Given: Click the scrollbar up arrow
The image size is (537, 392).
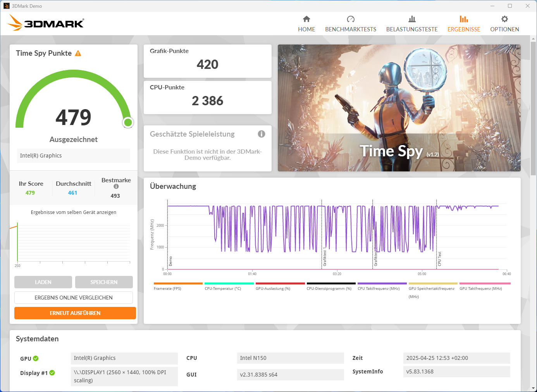Looking at the screenshot, I should [x=534, y=39].
